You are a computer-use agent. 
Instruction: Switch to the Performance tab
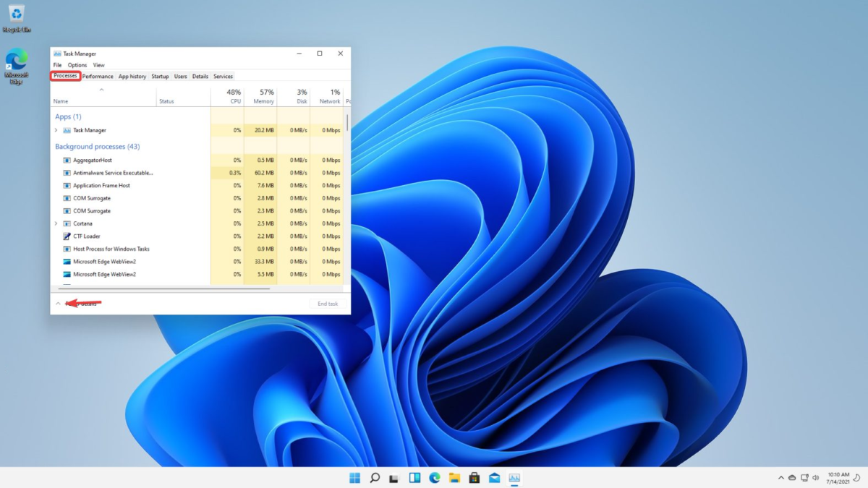[x=98, y=76]
